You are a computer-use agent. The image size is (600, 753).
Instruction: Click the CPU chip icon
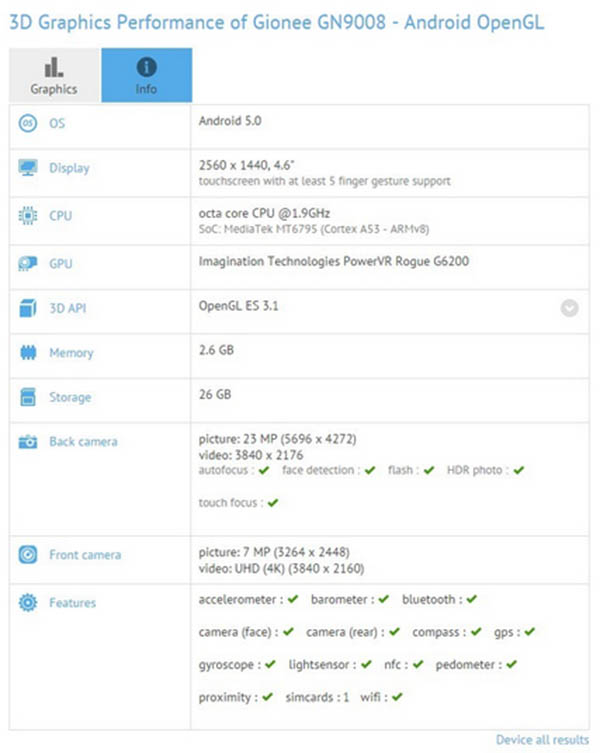28,216
